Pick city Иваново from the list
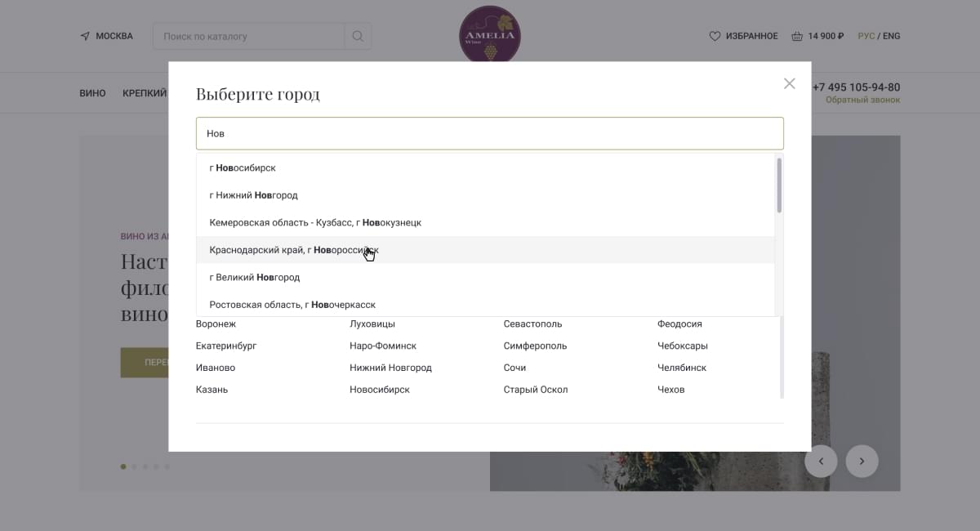The height and width of the screenshot is (531, 980). click(x=216, y=368)
